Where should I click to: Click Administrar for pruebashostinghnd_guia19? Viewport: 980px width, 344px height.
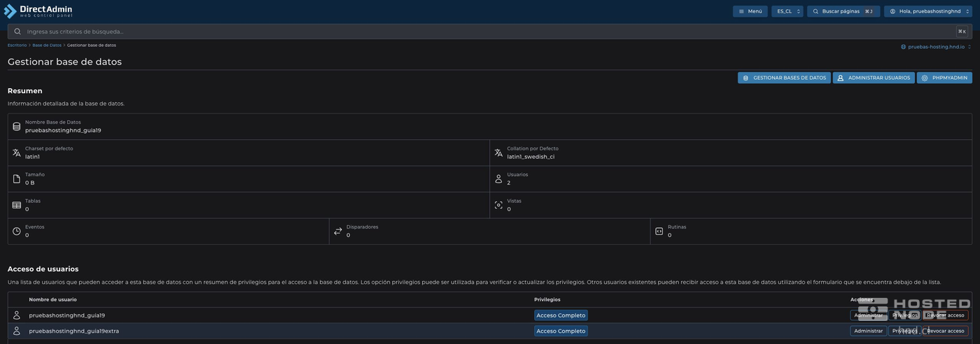(868, 315)
